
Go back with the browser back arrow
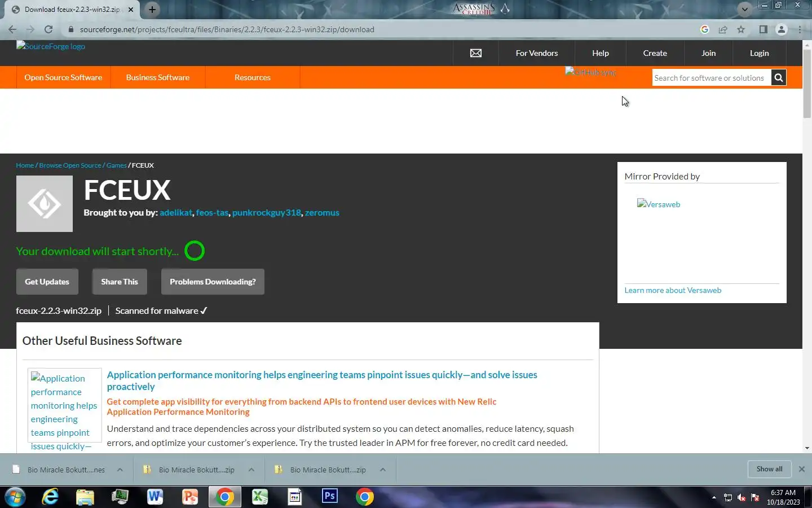[12, 29]
